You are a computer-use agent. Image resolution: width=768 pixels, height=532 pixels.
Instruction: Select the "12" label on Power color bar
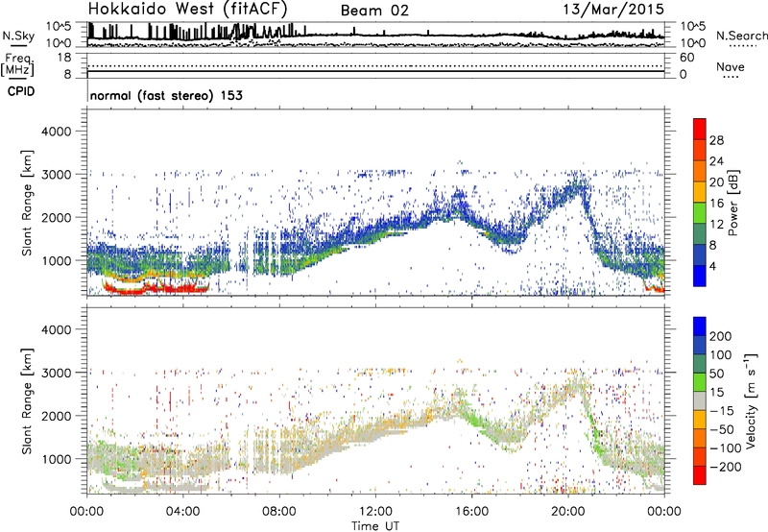tap(716, 225)
